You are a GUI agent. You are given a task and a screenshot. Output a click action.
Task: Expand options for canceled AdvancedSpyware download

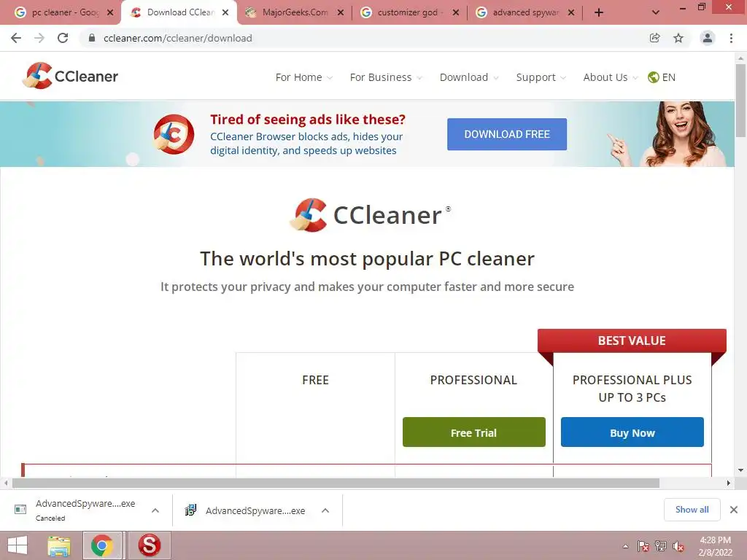coord(155,510)
